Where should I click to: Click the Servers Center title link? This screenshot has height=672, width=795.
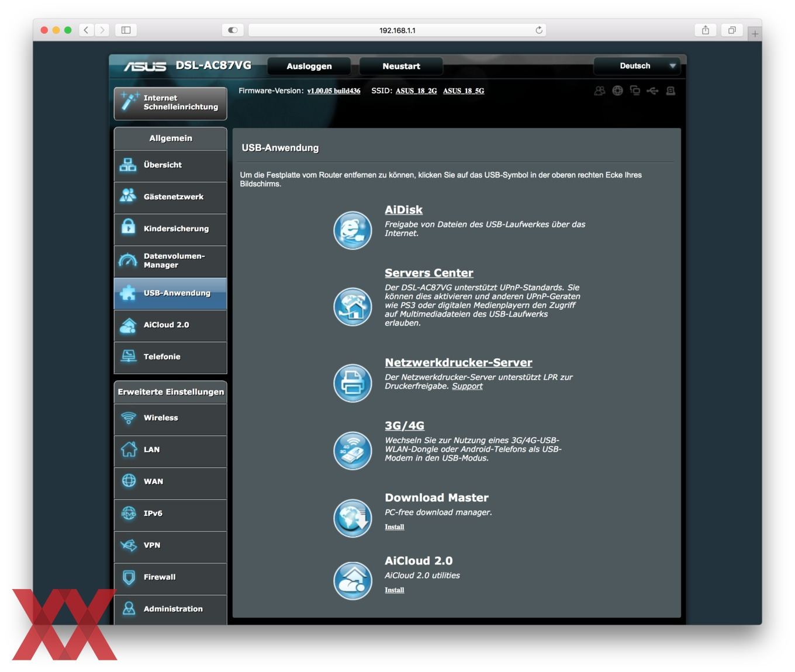click(429, 273)
